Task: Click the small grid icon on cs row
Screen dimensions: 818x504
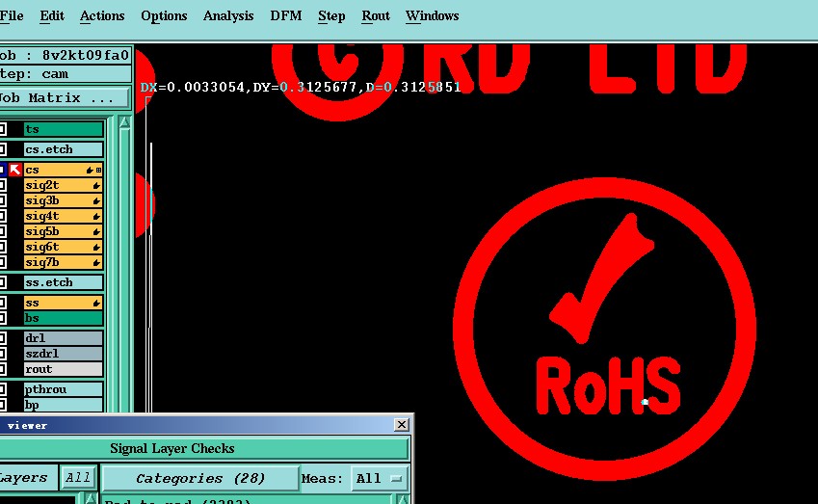Action: point(98,170)
